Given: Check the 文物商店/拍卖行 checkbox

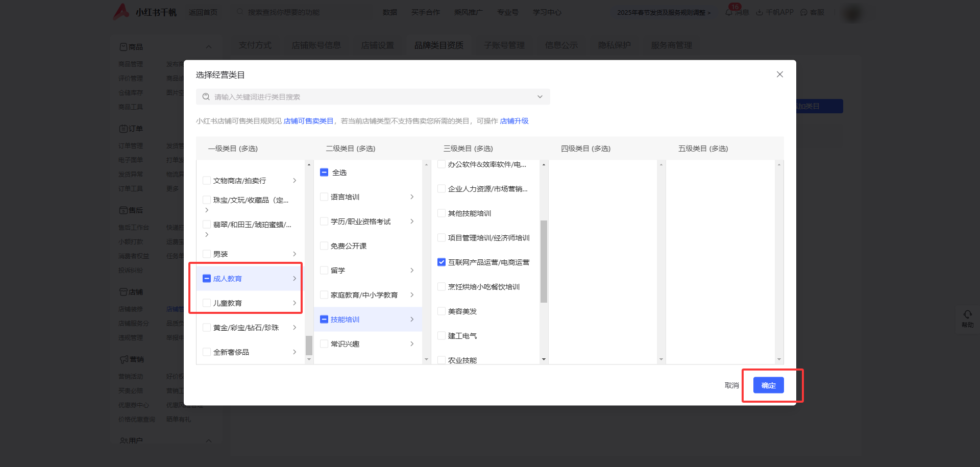Looking at the screenshot, I should [207, 180].
